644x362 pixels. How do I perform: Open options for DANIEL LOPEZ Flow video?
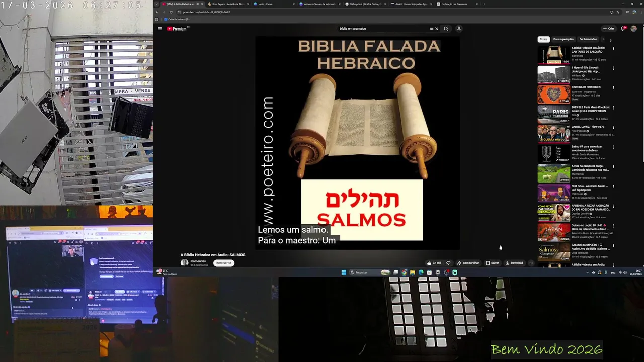(x=613, y=127)
